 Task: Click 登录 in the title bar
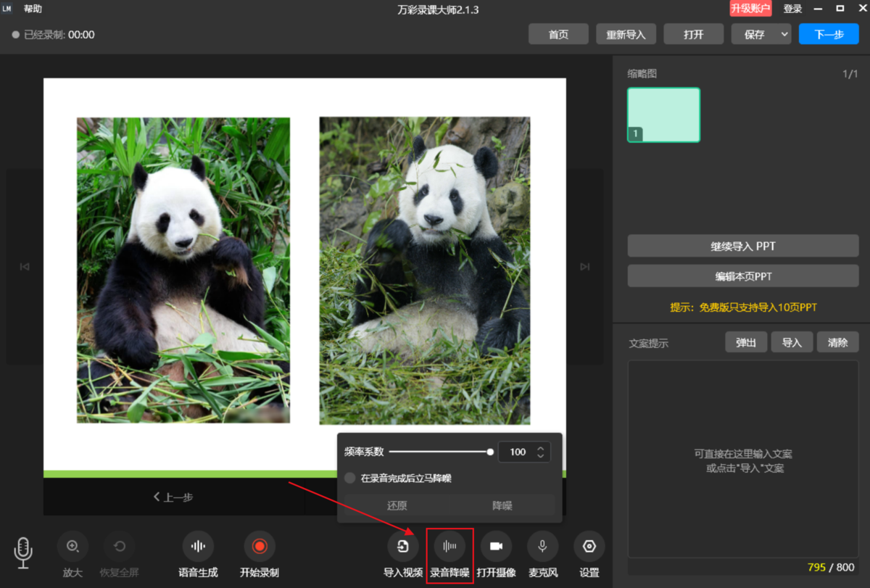point(792,9)
